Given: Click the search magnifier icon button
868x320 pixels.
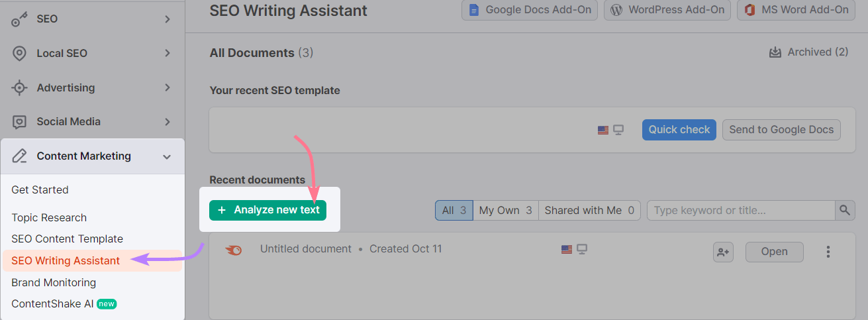Looking at the screenshot, I should tap(844, 211).
